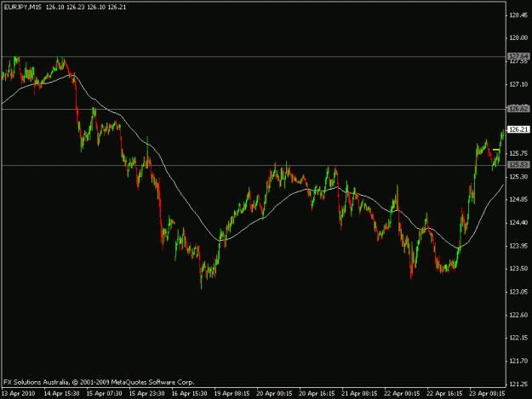Viewport: 532px width, 399px height.
Task: Click the 21 Apr 08:15 time label
Action: tap(359, 394)
